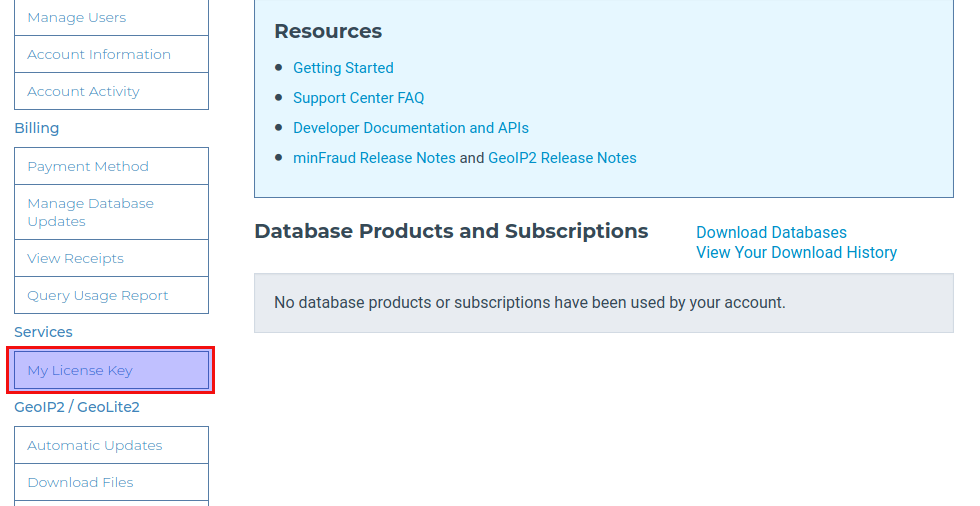Click the GeoIP2 / GeoLite2 section heading
The width and height of the screenshot is (980, 506).
(x=77, y=408)
